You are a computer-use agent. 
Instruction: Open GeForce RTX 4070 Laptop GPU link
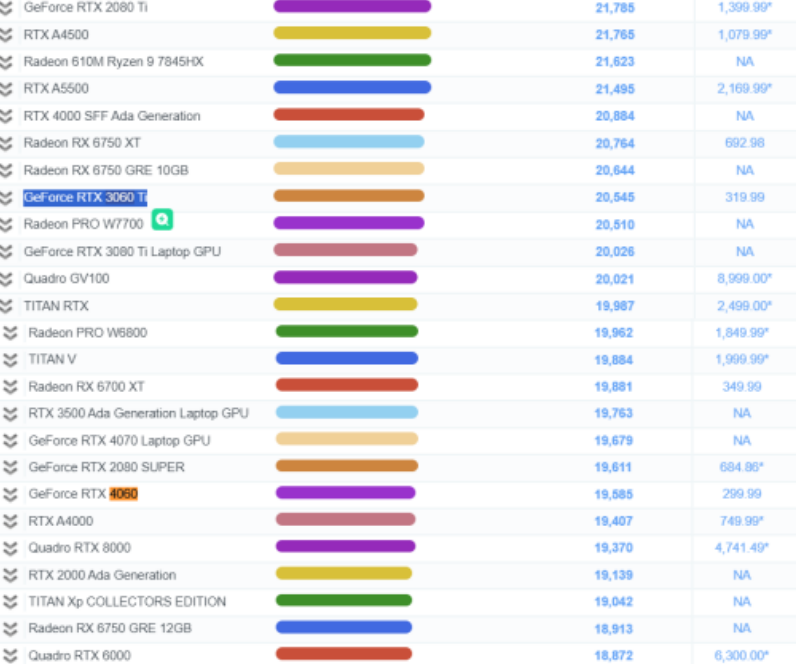(119, 440)
